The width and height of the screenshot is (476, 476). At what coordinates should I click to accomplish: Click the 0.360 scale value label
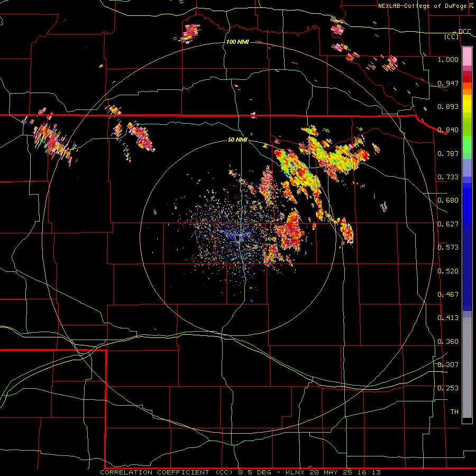[448, 342]
